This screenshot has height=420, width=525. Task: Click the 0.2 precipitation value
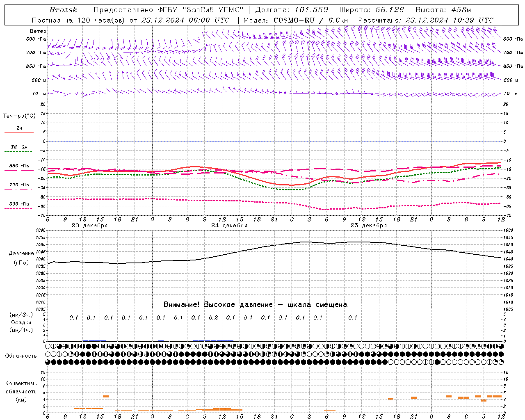click(x=213, y=317)
